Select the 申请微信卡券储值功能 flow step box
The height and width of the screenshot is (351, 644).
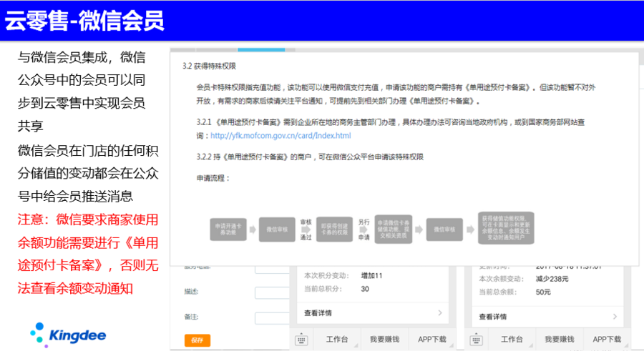[393, 229]
